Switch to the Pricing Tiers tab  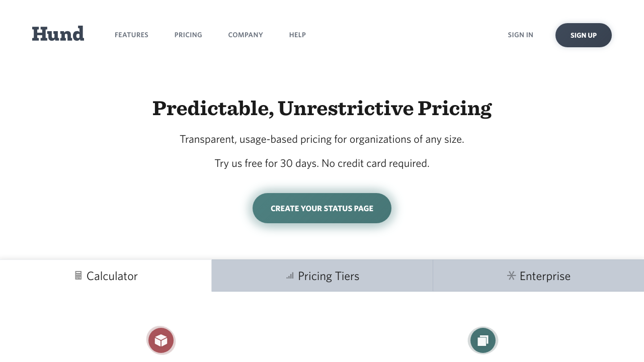328,276
